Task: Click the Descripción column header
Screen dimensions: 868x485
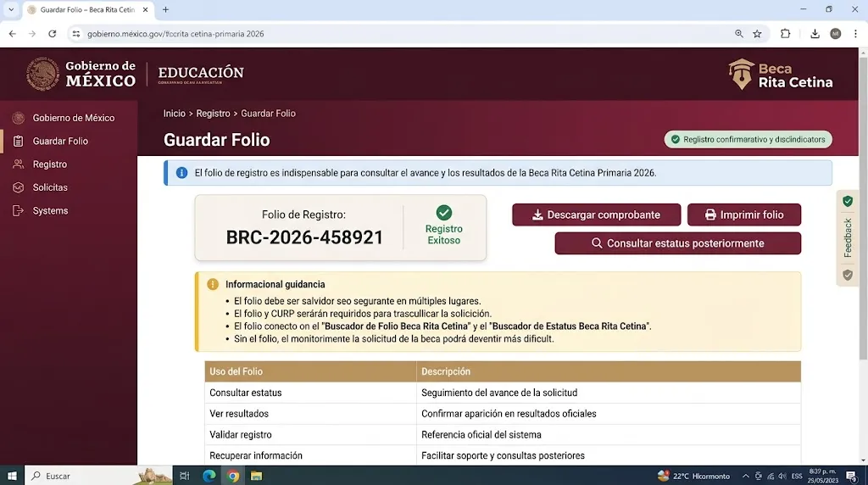Action: 609,371
